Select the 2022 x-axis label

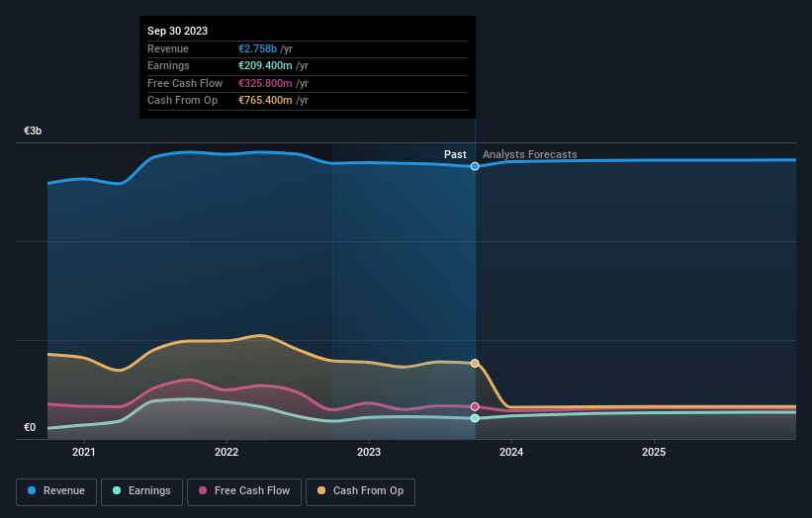coord(226,452)
